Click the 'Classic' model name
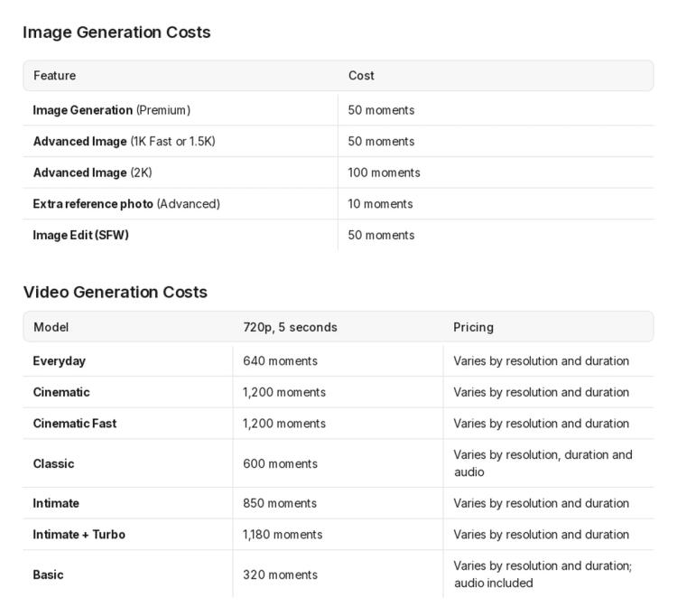The height and width of the screenshot is (616, 677). 53,463
